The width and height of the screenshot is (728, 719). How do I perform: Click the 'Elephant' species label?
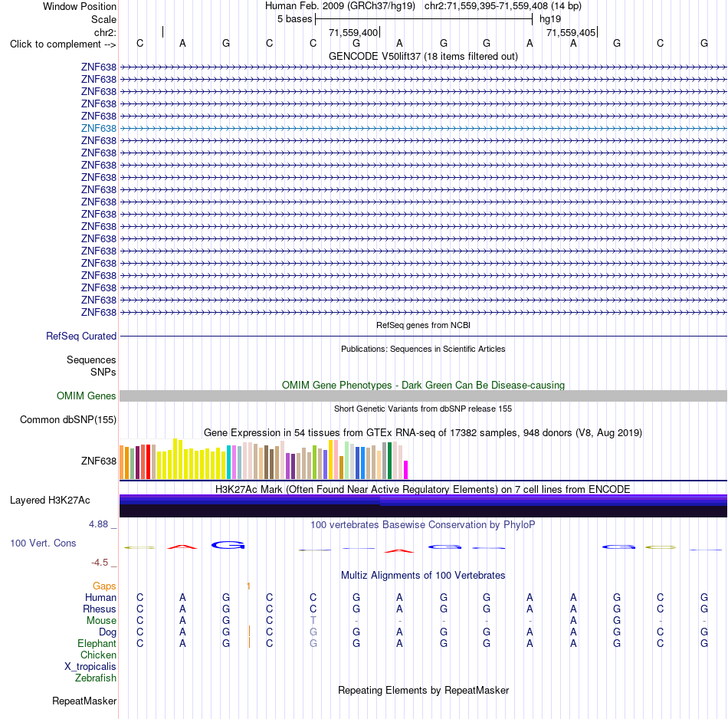point(97,643)
